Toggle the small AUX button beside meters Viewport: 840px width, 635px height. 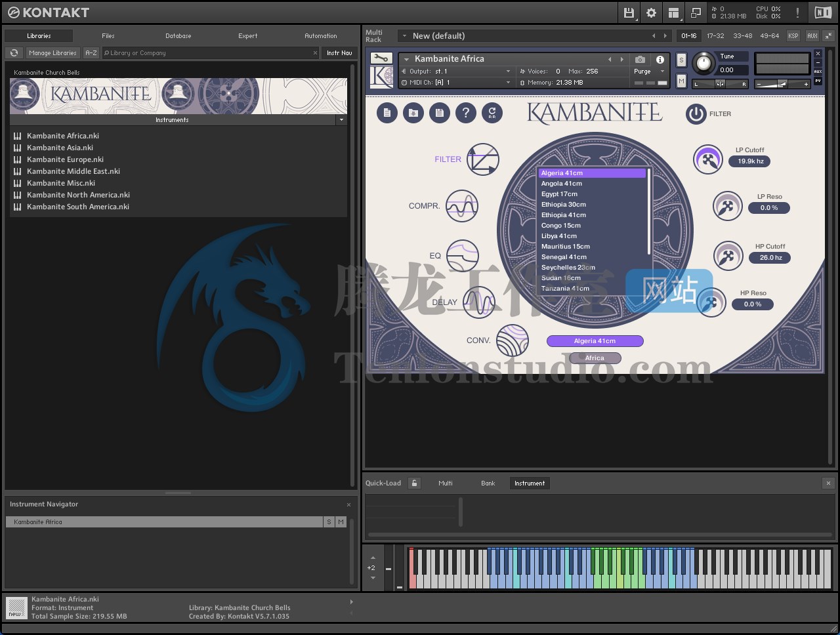tap(818, 72)
